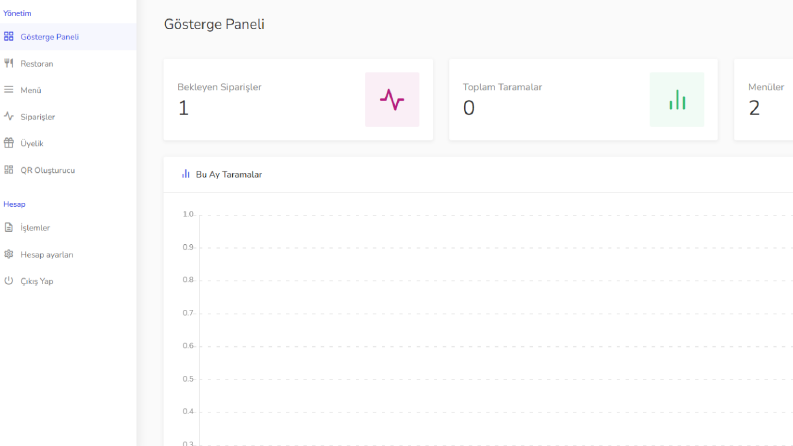Click the QR Oluşturucu QR code icon
This screenshot has width=793, height=446.
[9, 169]
